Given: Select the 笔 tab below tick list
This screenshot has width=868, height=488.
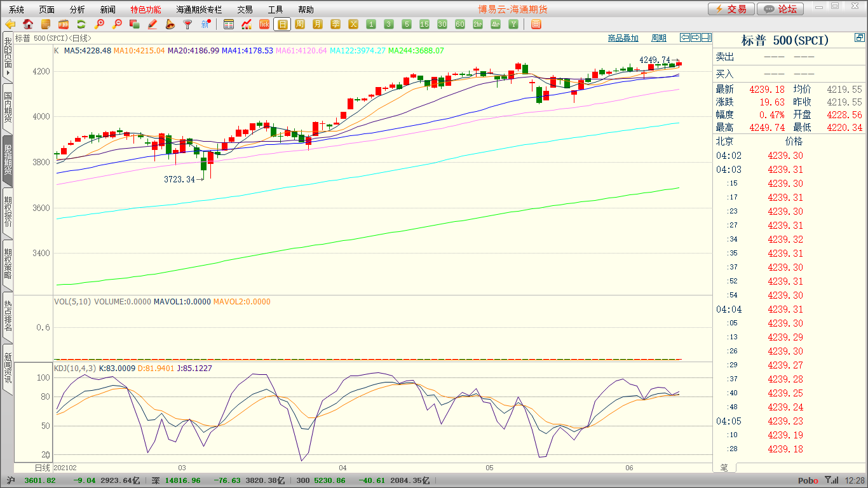Looking at the screenshot, I should (724, 467).
